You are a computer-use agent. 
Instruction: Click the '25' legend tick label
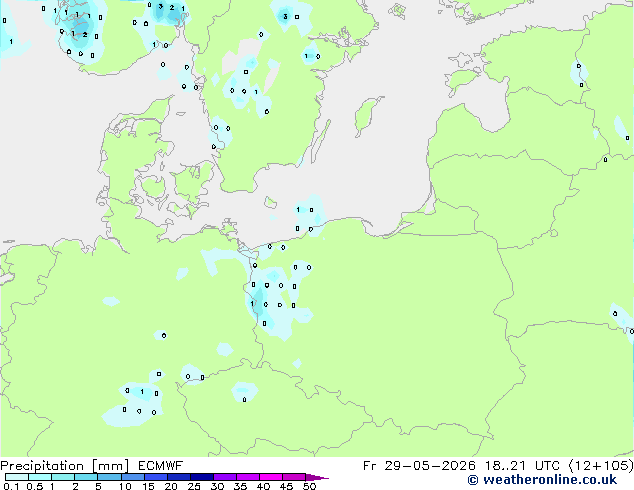[194, 486]
